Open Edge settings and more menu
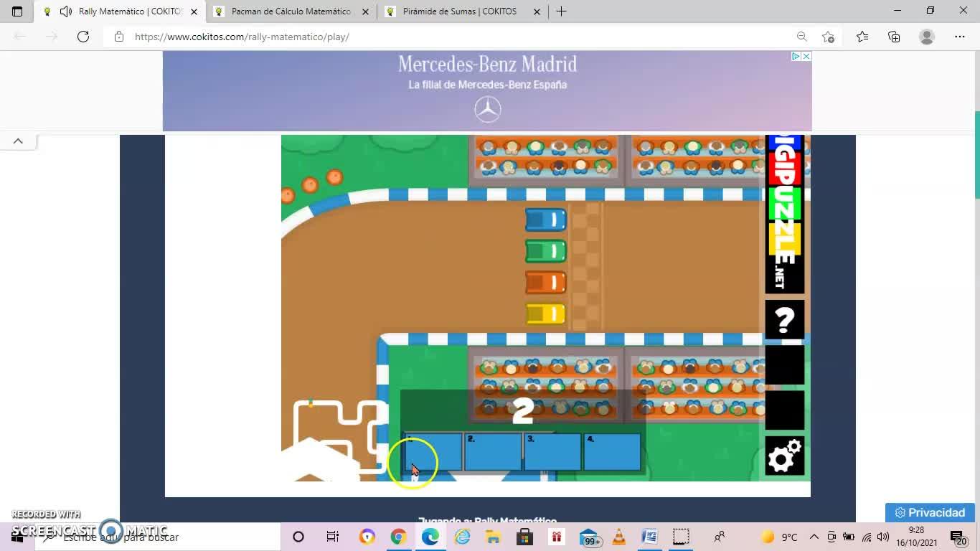The height and width of the screenshot is (551, 980). (960, 37)
